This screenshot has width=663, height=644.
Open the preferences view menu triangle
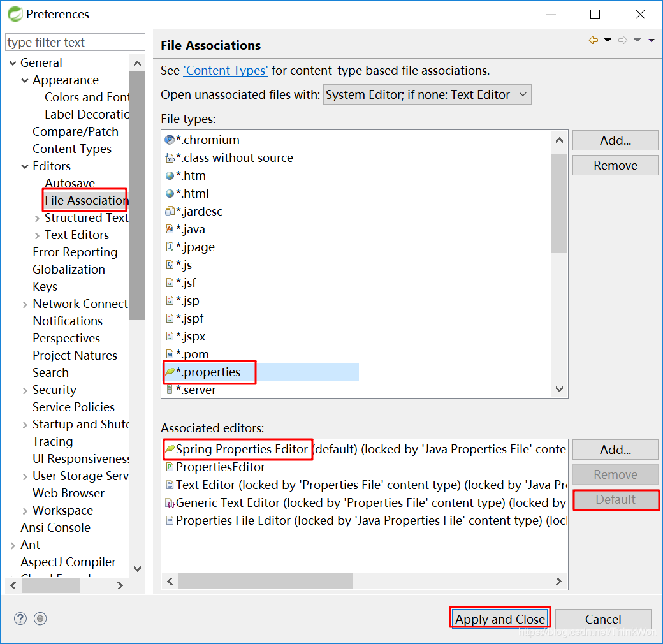coord(652,41)
